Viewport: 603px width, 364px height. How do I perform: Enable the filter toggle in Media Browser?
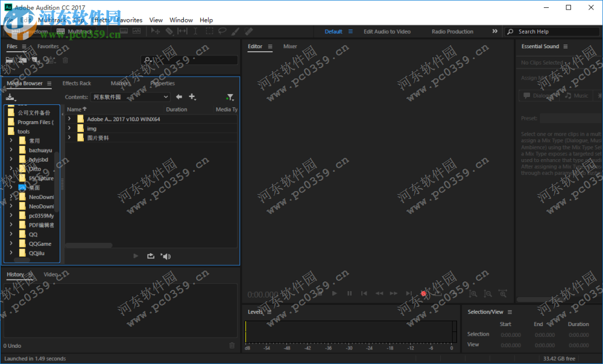coord(230,97)
